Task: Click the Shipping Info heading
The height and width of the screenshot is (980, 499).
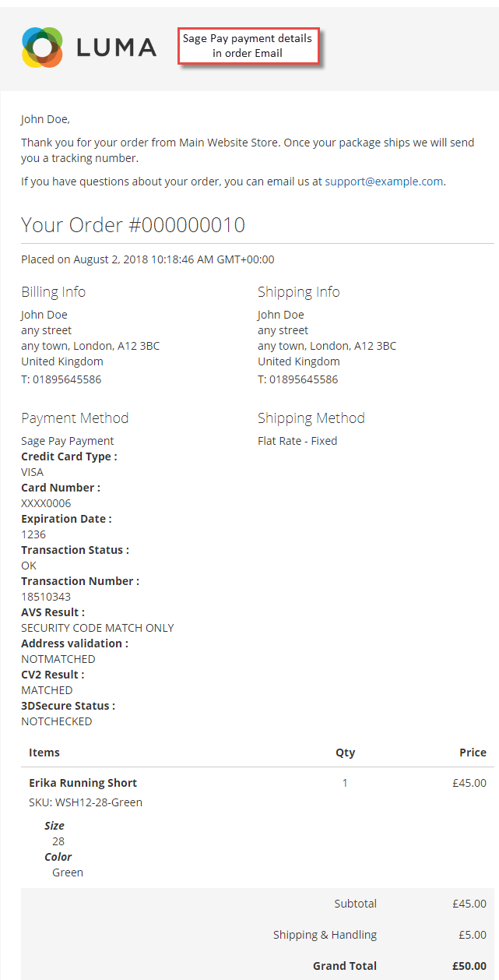Action: [x=299, y=292]
